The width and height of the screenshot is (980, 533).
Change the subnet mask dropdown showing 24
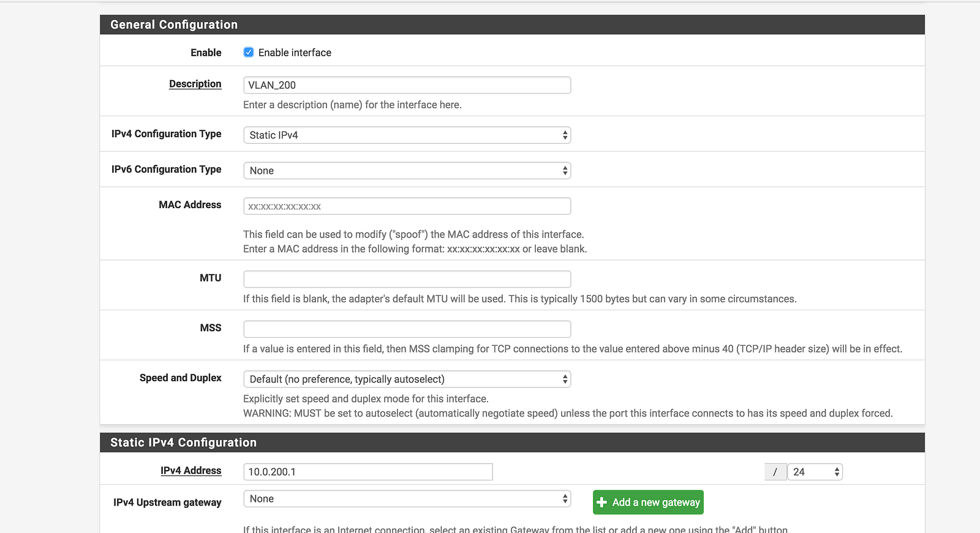point(815,472)
